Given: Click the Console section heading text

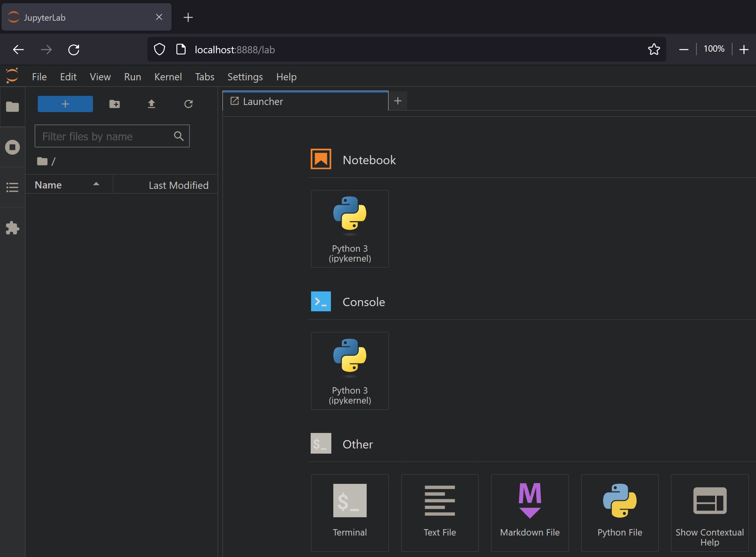Looking at the screenshot, I should coord(363,302).
